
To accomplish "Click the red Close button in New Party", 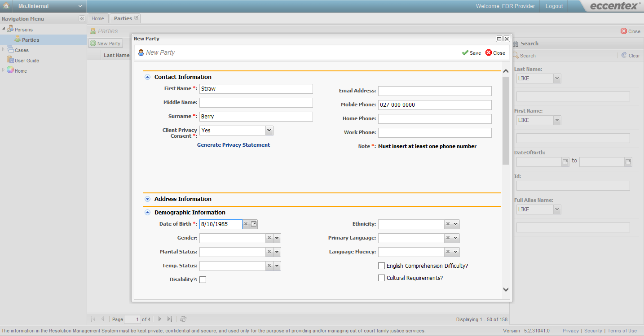I will click(495, 53).
